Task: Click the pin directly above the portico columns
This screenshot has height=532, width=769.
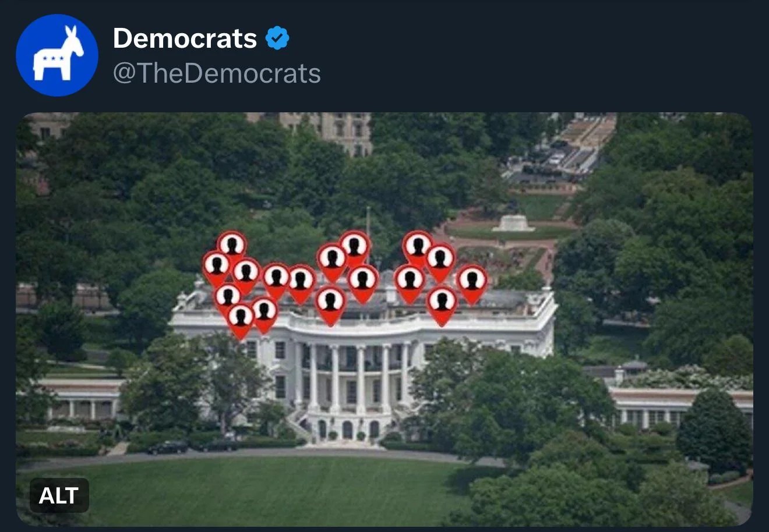Action: pos(330,305)
